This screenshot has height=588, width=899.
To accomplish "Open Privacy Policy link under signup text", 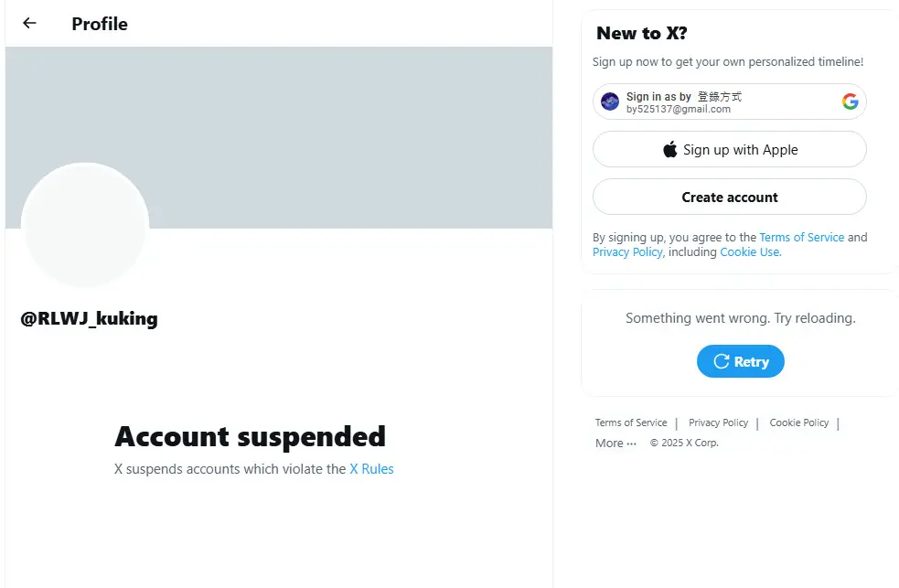I will (x=627, y=252).
